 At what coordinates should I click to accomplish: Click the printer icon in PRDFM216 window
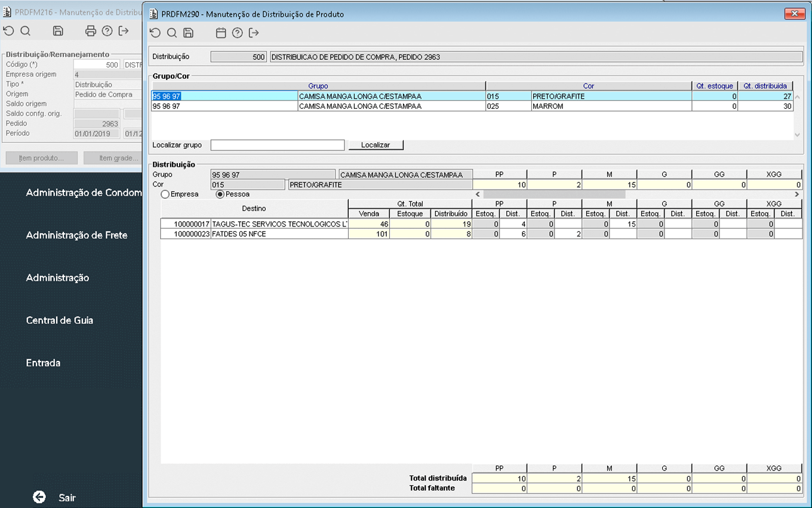pyautogui.click(x=90, y=31)
